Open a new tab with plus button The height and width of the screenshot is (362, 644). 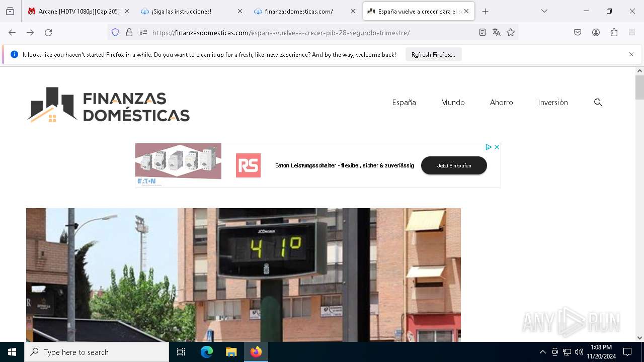coord(485,11)
